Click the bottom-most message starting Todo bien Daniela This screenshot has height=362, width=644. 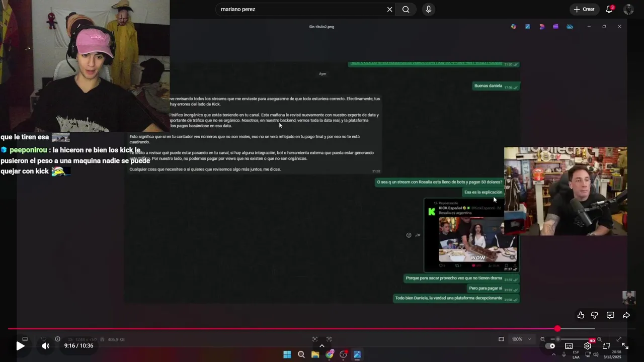(x=456, y=298)
